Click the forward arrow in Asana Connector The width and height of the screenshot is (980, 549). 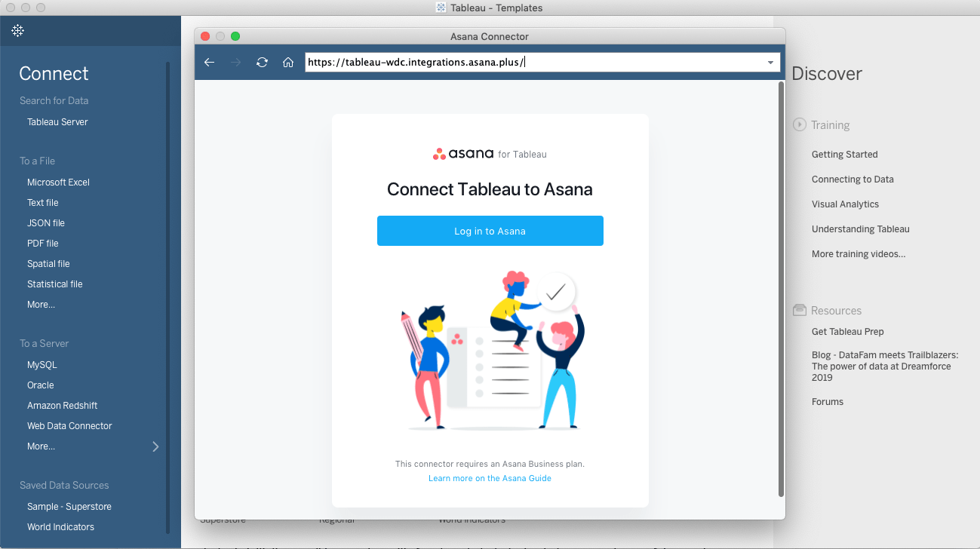235,63
